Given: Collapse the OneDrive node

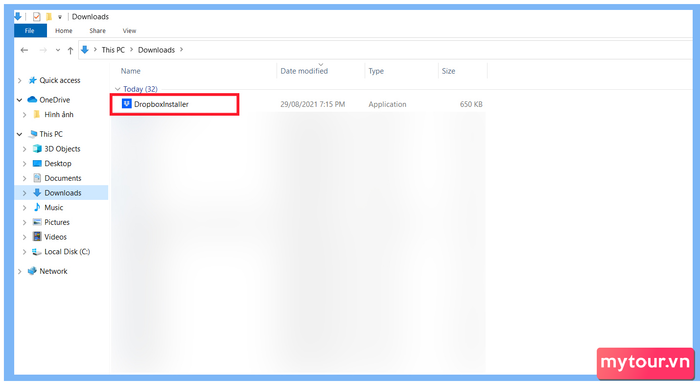Looking at the screenshot, I should (20, 100).
